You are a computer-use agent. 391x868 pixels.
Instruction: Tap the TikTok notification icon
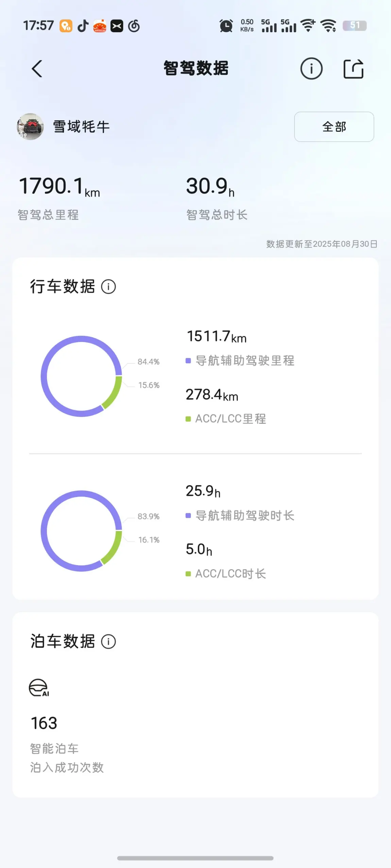coord(83,26)
